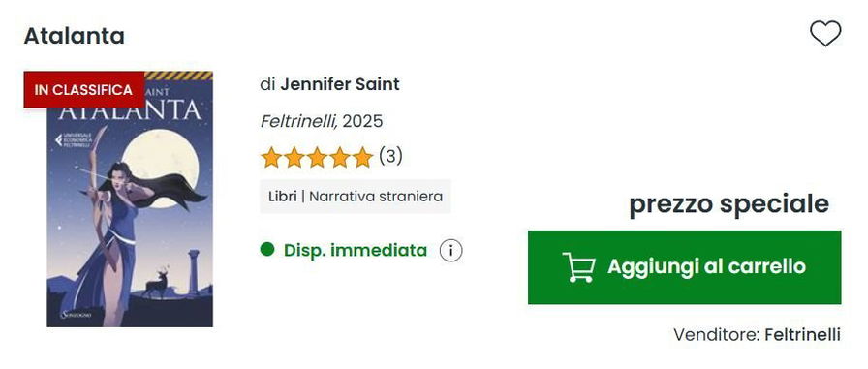Open publisher Feltrinelli link beside 2025

[299, 121]
